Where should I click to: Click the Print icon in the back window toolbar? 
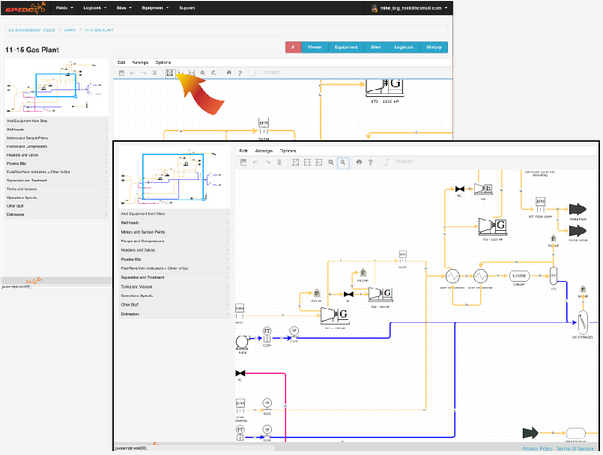click(229, 72)
